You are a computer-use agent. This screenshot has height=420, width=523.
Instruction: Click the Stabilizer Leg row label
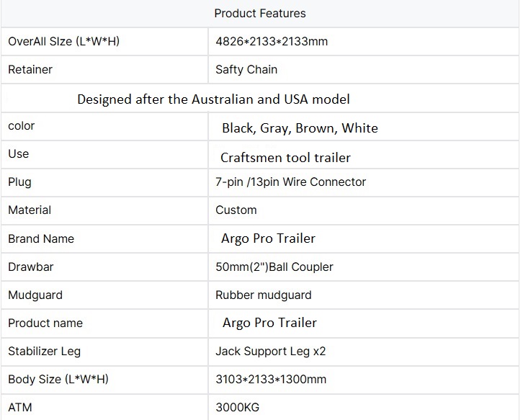coord(44,351)
